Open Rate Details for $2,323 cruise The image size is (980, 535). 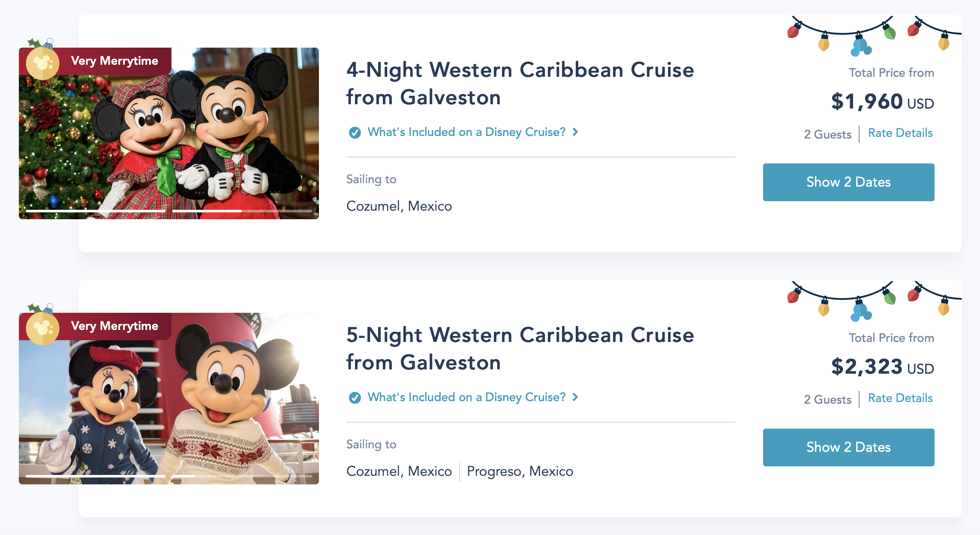tap(900, 398)
